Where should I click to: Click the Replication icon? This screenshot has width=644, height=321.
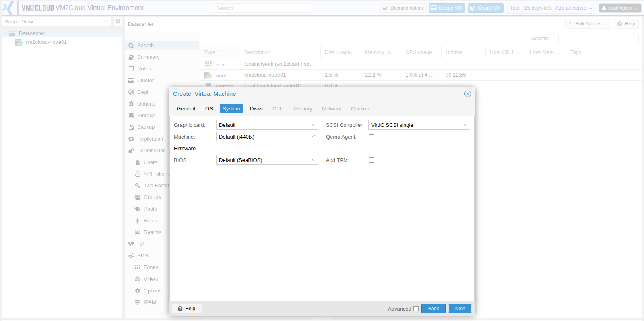[x=131, y=139]
